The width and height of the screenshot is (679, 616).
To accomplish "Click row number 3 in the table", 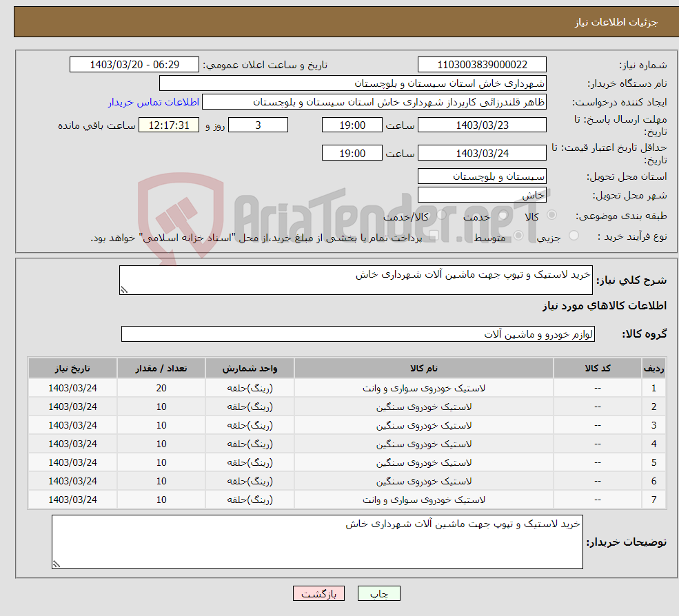I will [x=654, y=426].
